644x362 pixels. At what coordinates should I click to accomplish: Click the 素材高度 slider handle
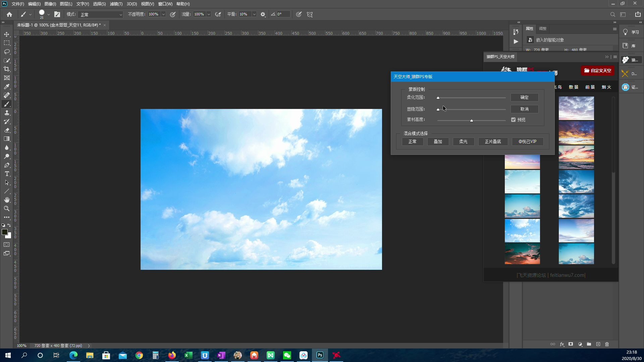pos(471,120)
